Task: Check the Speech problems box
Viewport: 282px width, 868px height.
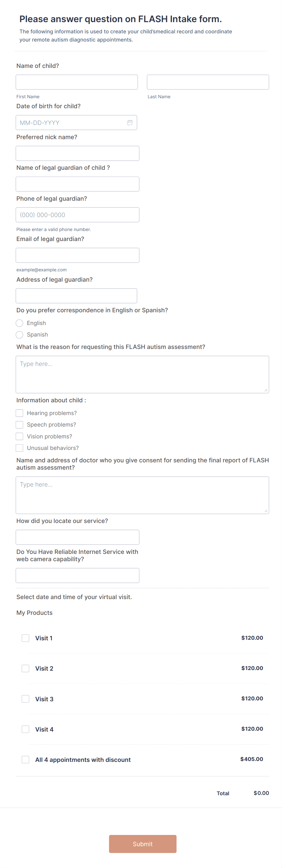Action: (x=19, y=424)
